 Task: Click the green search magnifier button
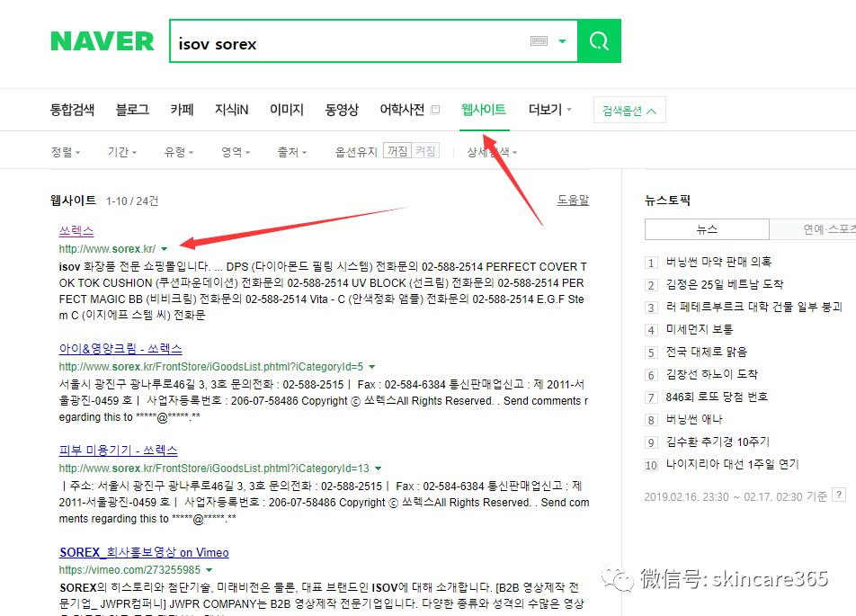(x=599, y=41)
